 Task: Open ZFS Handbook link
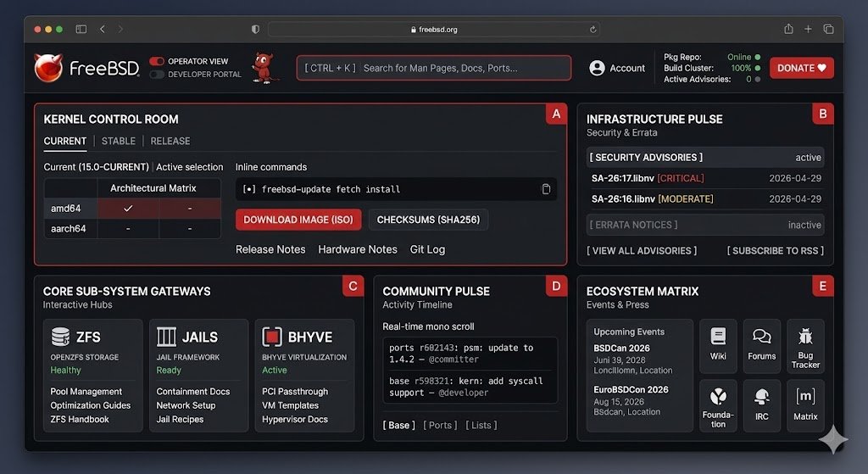tap(80, 419)
